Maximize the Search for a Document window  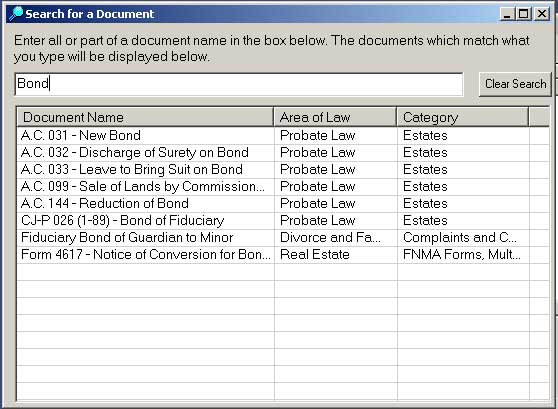pos(523,14)
